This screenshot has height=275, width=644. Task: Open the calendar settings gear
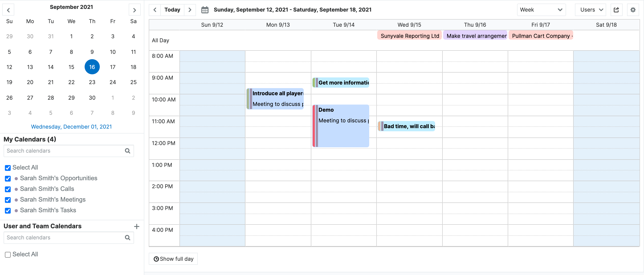633,10
